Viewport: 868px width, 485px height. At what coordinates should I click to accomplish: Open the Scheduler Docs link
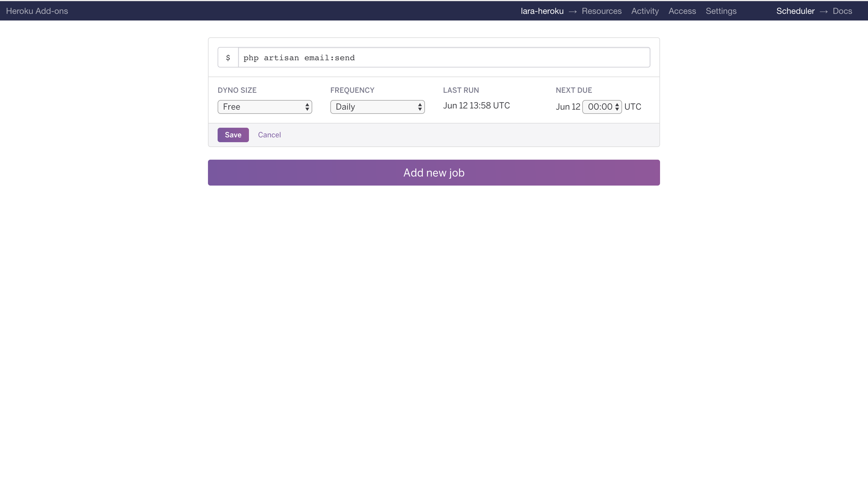[842, 11]
